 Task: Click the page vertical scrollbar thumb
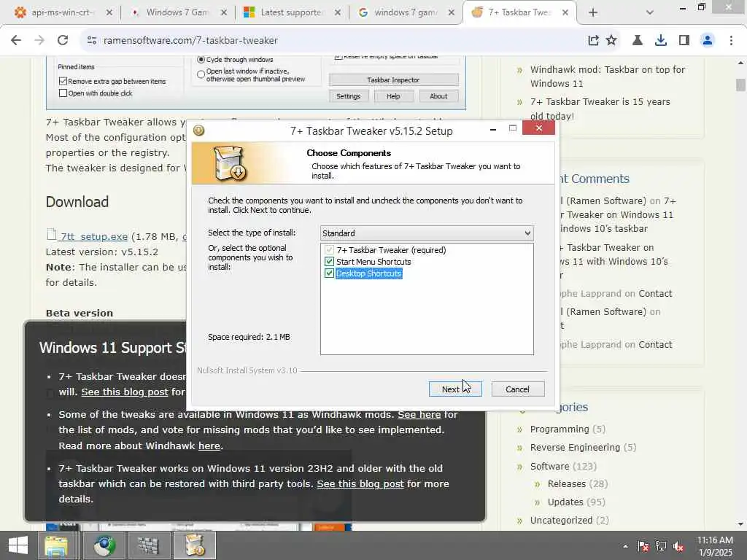(x=740, y=85)
